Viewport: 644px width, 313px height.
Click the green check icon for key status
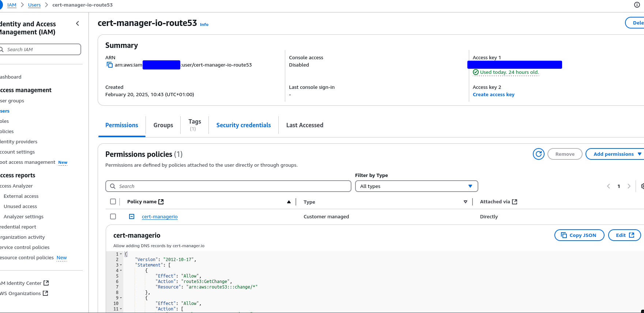[476, 72]
